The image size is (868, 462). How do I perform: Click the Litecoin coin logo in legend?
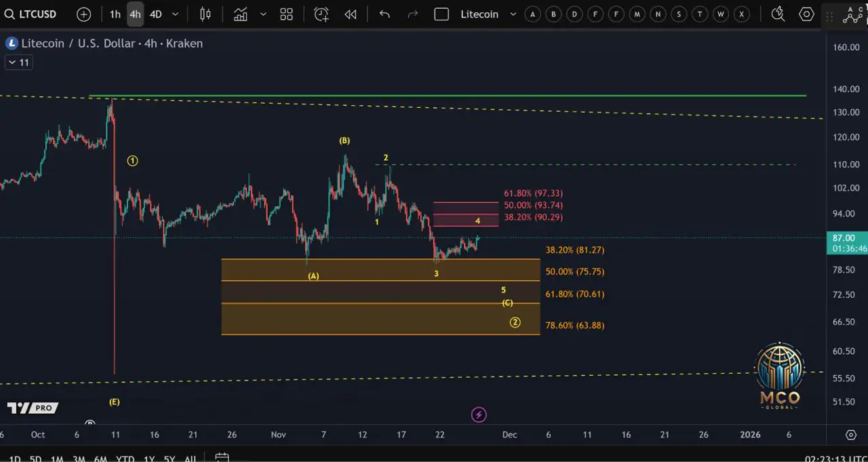point(12,43)
